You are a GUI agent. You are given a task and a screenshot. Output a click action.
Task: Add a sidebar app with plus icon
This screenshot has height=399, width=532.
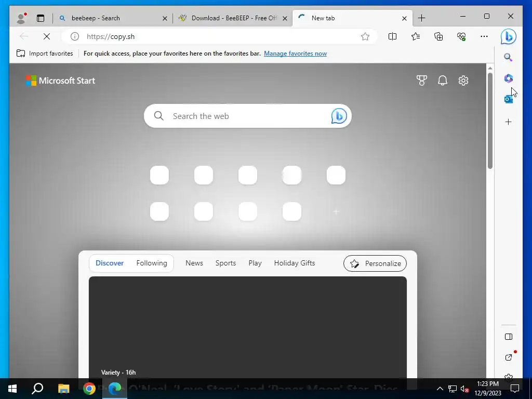pos(508,122)
